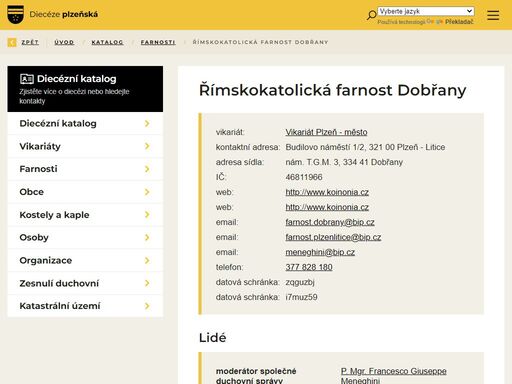The width and height of the screenshot is (512, 384).
Task: Expand the Diecézní katalog chevron
Action: 147,123
